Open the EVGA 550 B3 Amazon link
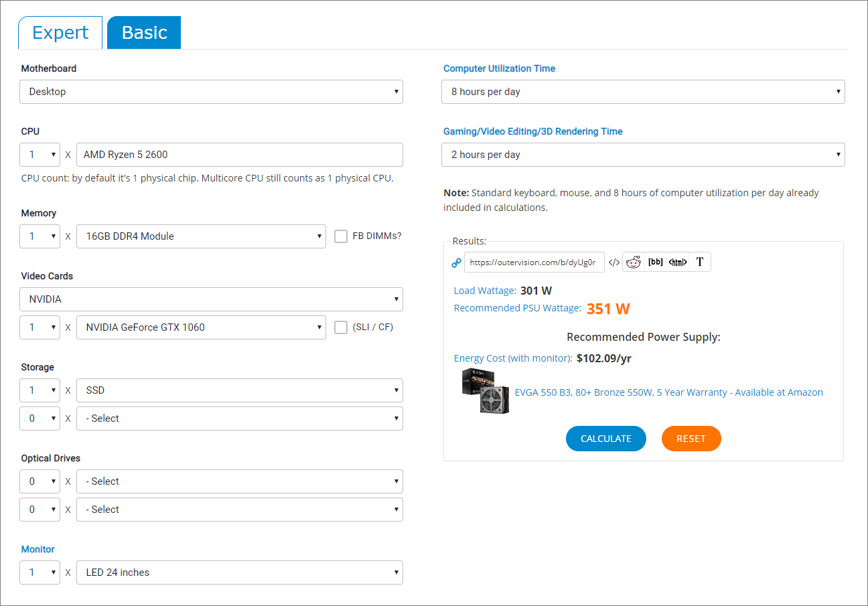 tap(669, 392)
